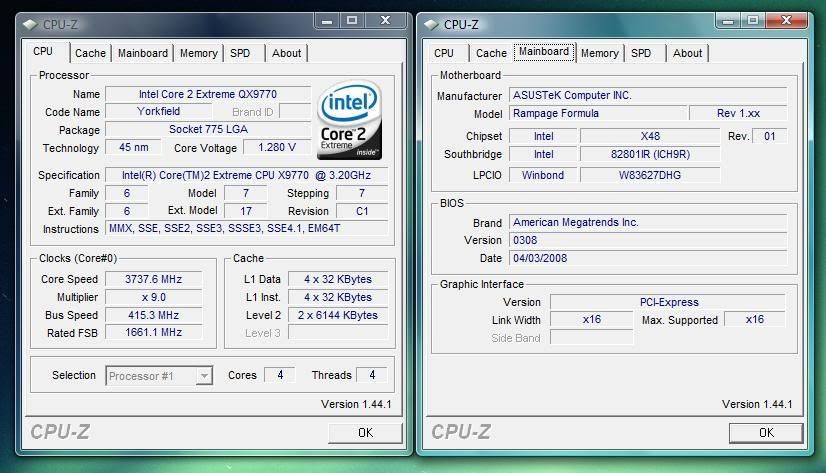Maximize the right CPU-Z window
This screenshot has width=826, height=473.
(x=753, y=21)
